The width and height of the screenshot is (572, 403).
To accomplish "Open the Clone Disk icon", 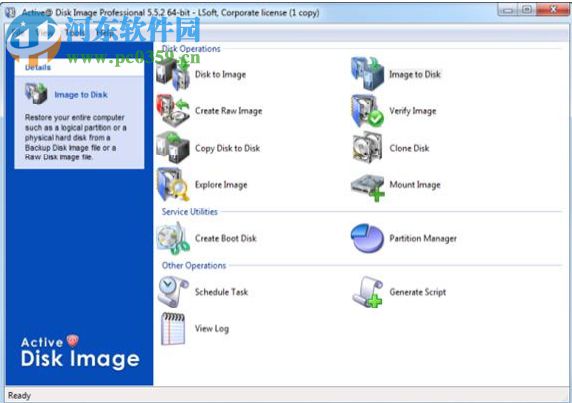I will 367,148.
